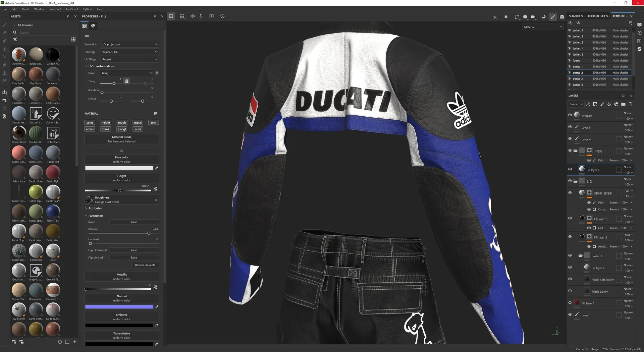Click the purple Normal color swatch
This screenshot has width=644, height=352.
point(119,307)
